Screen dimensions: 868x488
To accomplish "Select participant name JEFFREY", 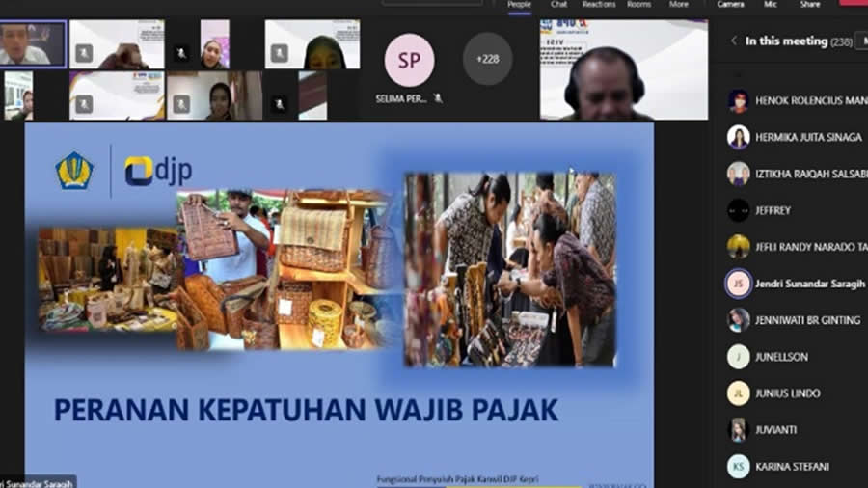I will 773,210.
